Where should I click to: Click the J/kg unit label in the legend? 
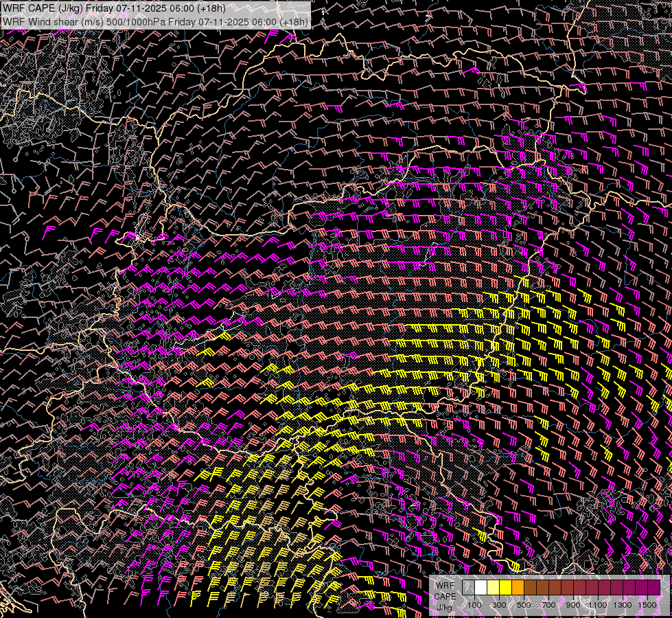coord(445,607)
